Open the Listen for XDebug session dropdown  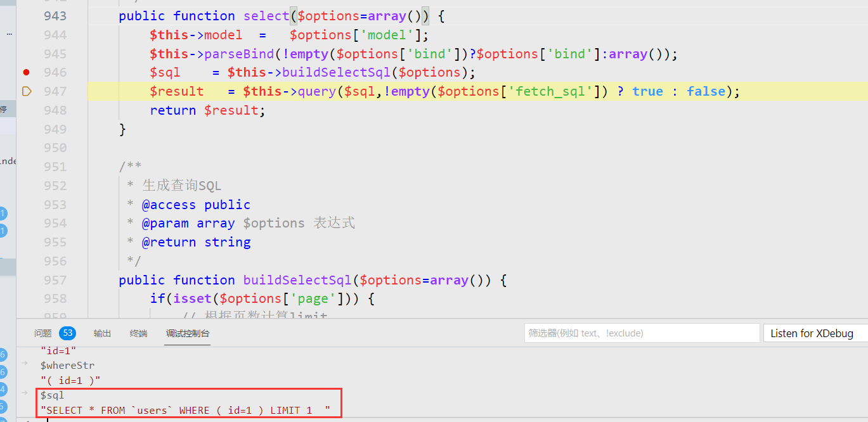pos(815,333)
